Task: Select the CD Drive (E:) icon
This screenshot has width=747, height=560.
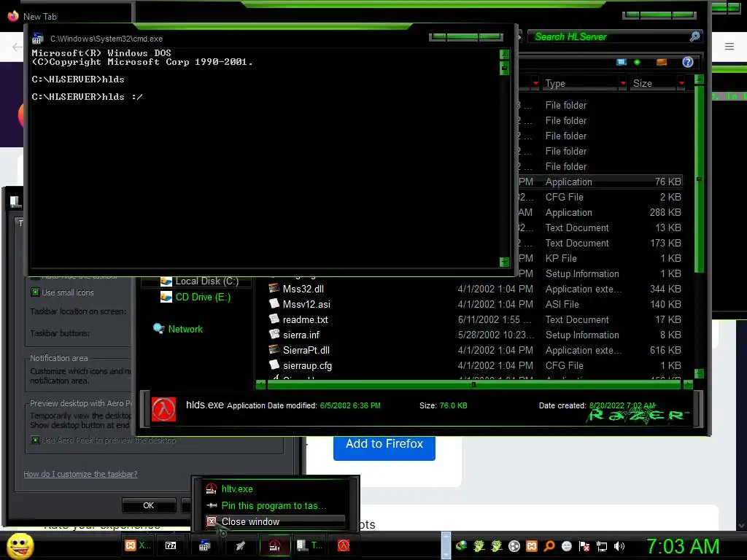Action: (166, 297)
